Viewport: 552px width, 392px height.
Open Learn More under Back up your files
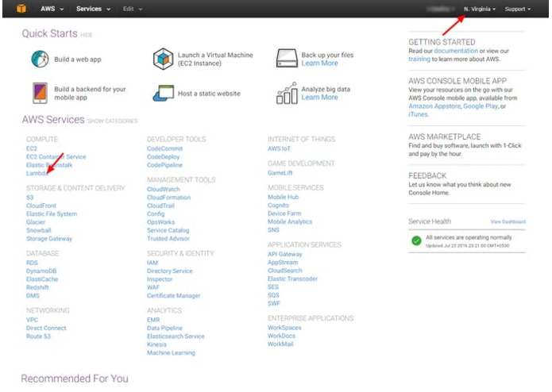(319, 63)
